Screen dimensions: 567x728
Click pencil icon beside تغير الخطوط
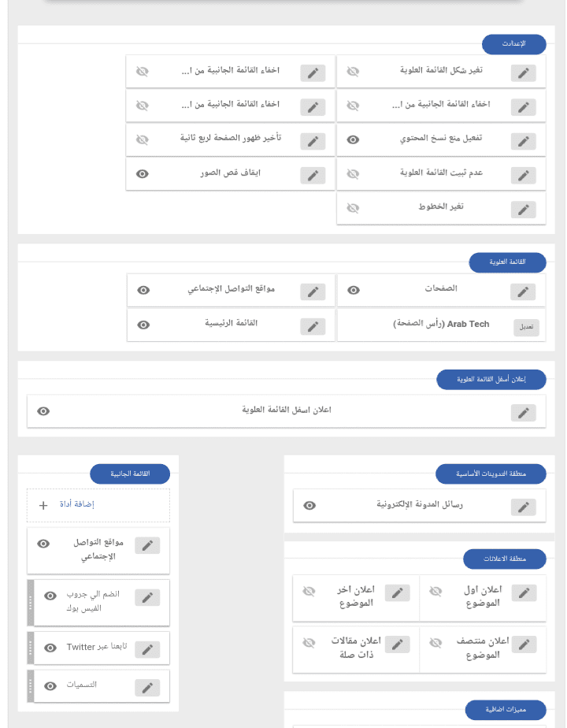tap(523, 209)
